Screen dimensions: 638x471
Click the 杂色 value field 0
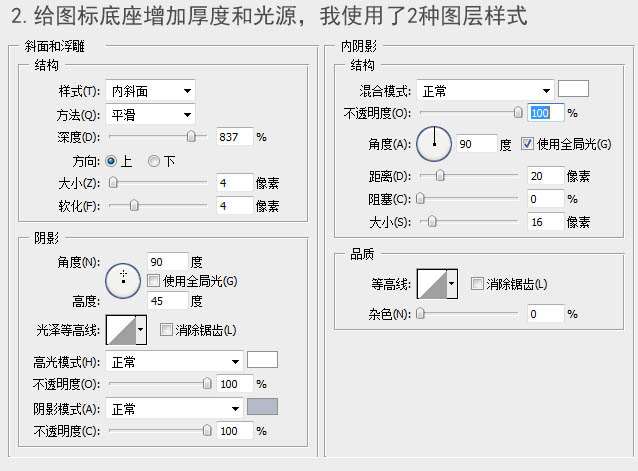pyautogui.click(x=546, y=314)
